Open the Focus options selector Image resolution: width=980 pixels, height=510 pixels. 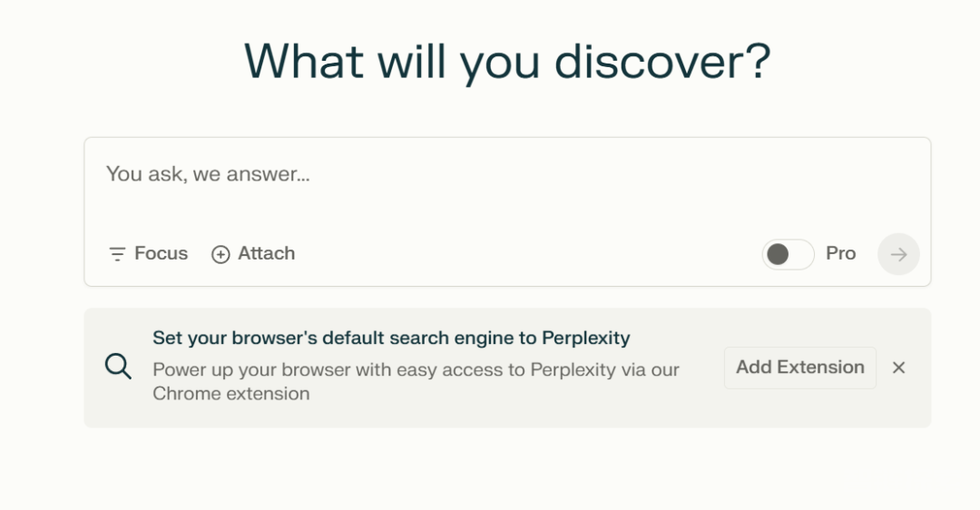pos(148,253)
